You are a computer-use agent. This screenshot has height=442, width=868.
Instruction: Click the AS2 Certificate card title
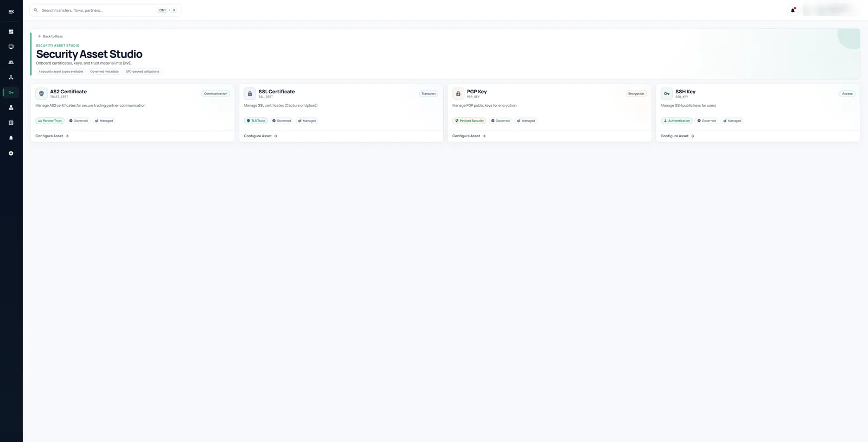[x=68, y=92]
